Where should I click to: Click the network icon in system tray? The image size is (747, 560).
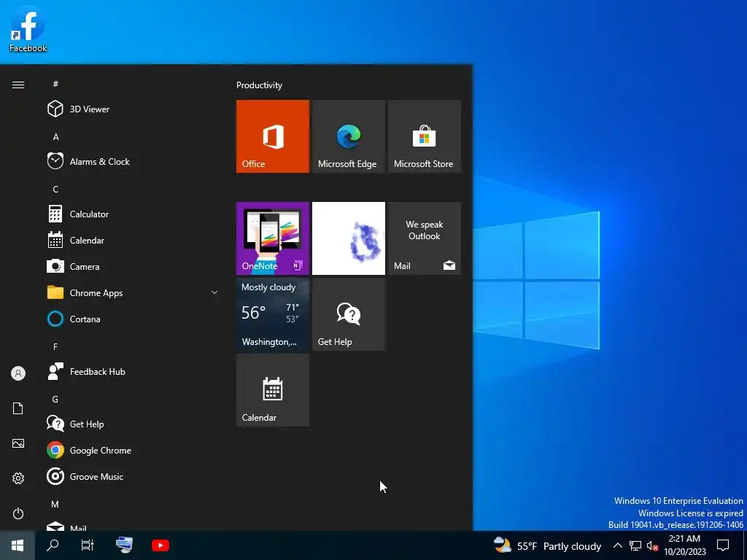[x=635, y=545]
